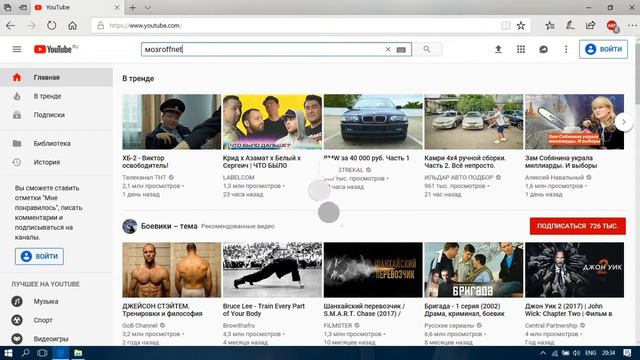The height and width of the screenshot is (360, 640).
Task: Open ИЛЬДАР АВТО-ПОДБОР channel name
Action: [459, 178]
